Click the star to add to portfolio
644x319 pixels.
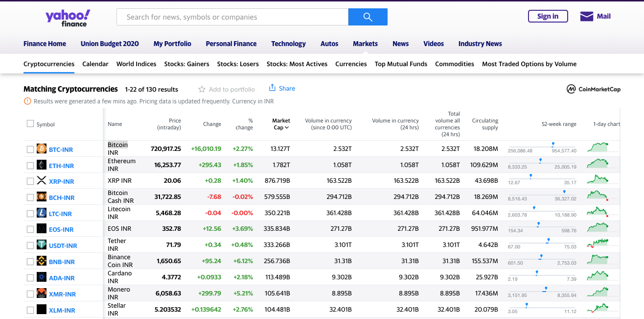201,89
